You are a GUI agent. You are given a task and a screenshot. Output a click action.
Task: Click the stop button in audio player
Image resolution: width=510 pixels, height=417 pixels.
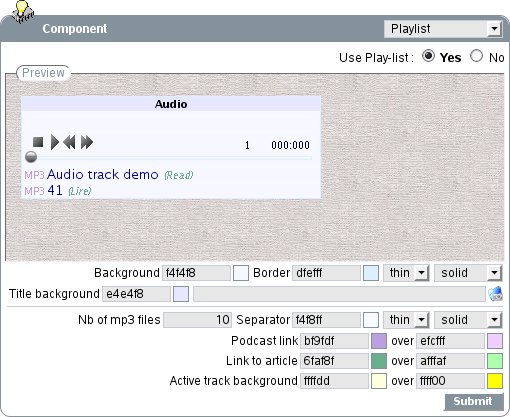click(38, 142)
